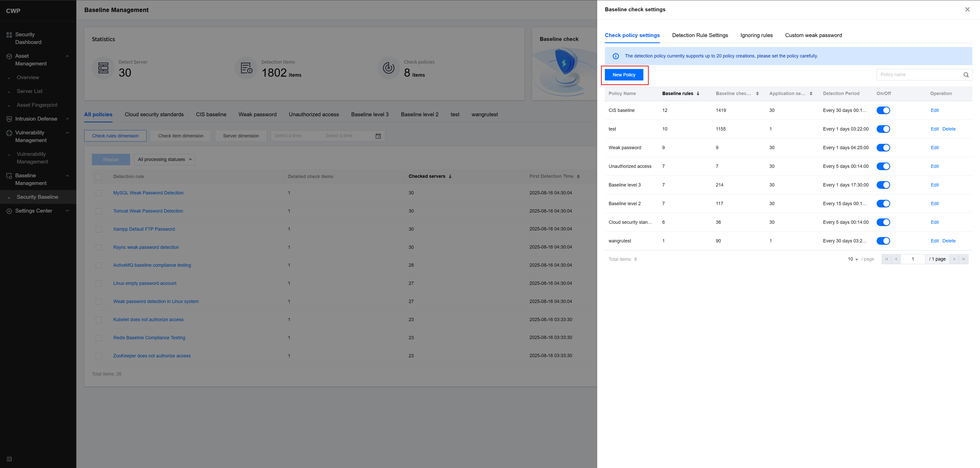
Task: Toggle the Unauthorized access policy switch
Action: tap(883, 166)
